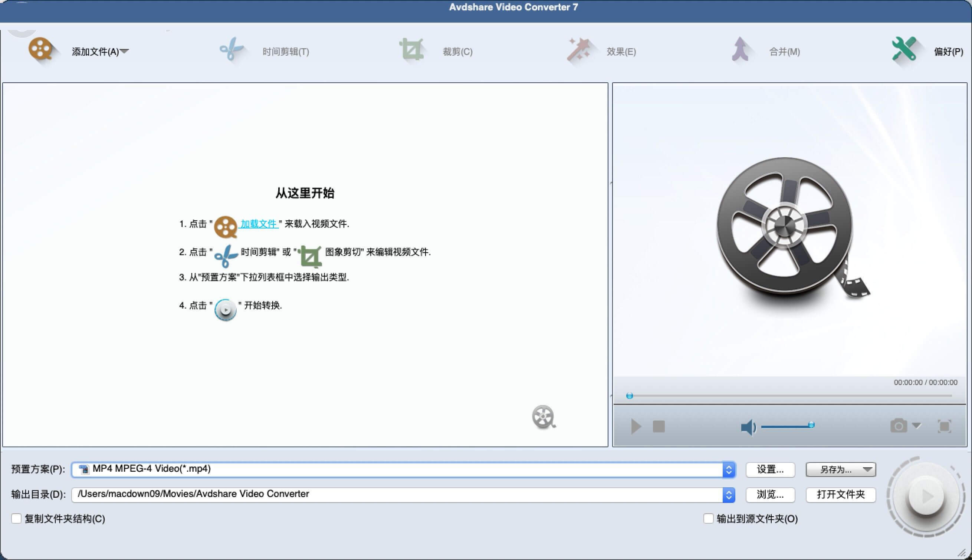Viewport: 972px width, 560px height.
Task: Enable 复制文件夹结构(C) checkbox
Action: click(16, 518)
